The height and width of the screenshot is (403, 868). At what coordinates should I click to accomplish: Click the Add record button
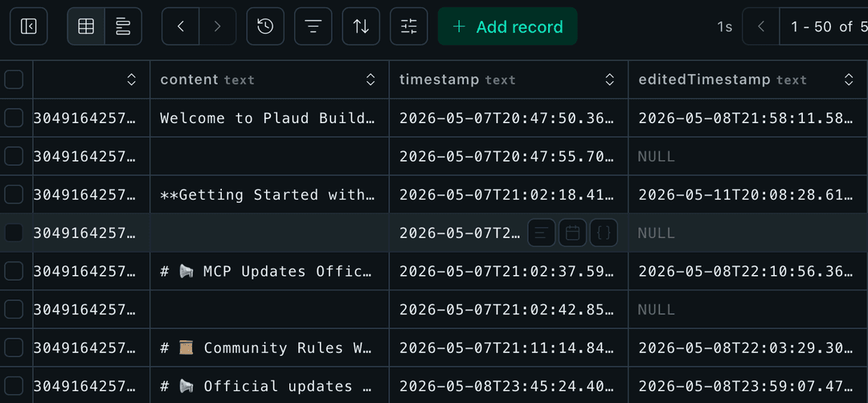coord(508,26)
